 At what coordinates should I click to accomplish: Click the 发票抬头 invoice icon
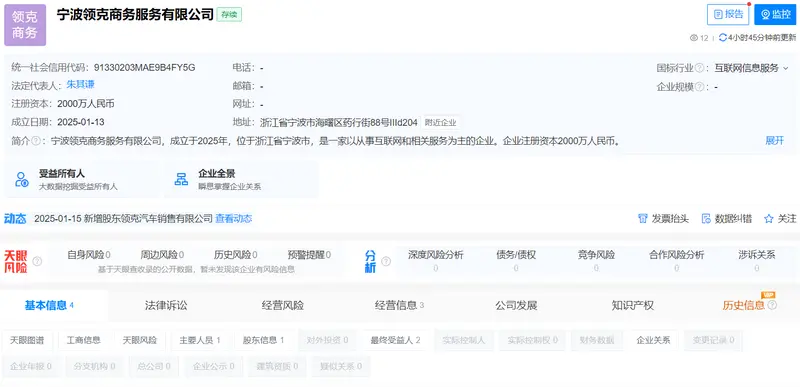click(x=643, y=219)
